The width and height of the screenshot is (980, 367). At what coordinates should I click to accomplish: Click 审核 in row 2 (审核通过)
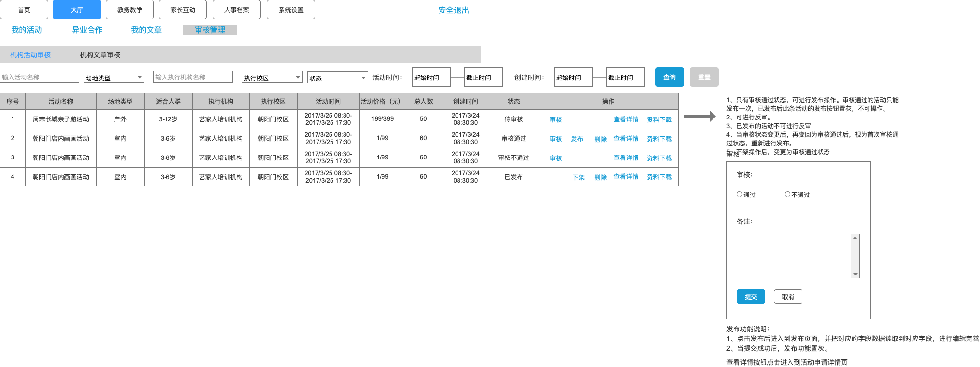(556, 139)
